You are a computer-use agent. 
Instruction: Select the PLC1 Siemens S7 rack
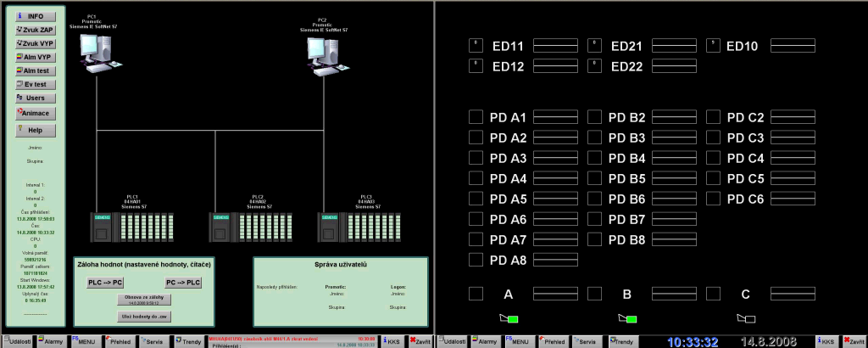click(135, 229)
